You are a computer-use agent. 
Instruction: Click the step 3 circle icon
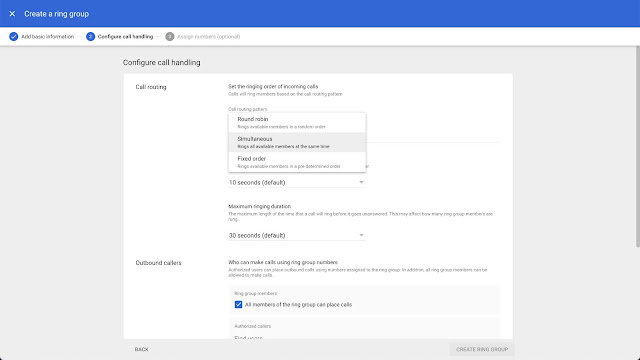pos(170,37)
